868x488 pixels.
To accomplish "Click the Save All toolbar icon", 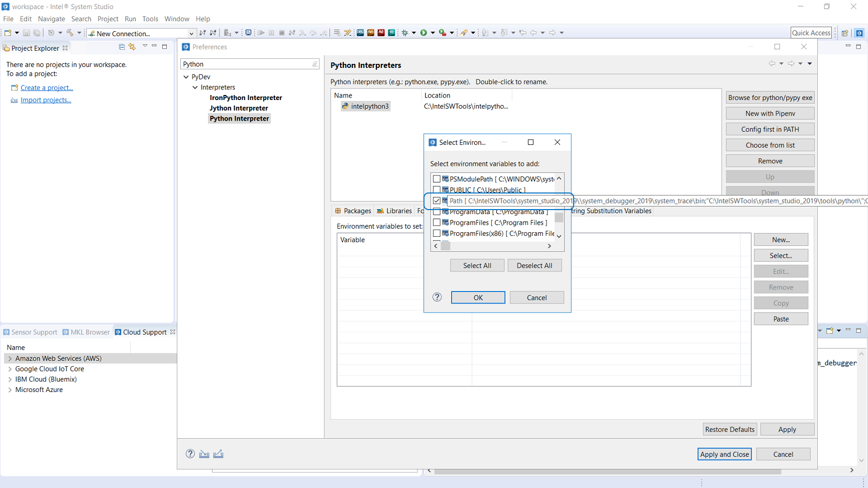I will [37, 33].
